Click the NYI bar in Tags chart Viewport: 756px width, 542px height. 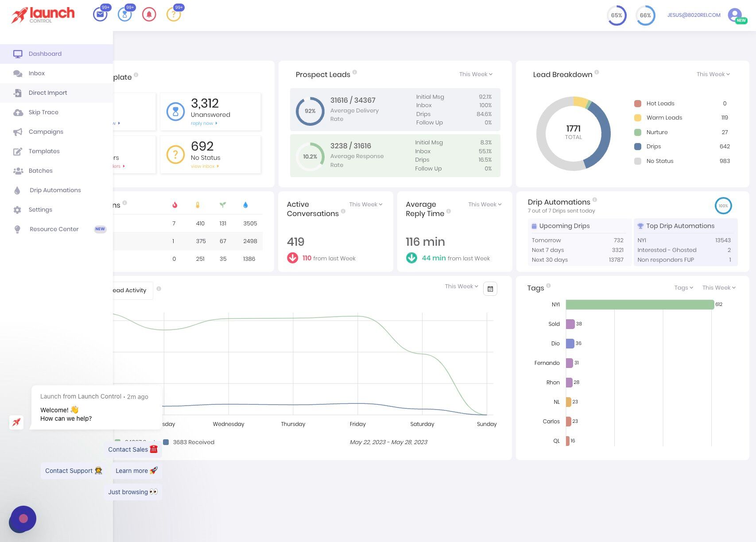point(640,305)
